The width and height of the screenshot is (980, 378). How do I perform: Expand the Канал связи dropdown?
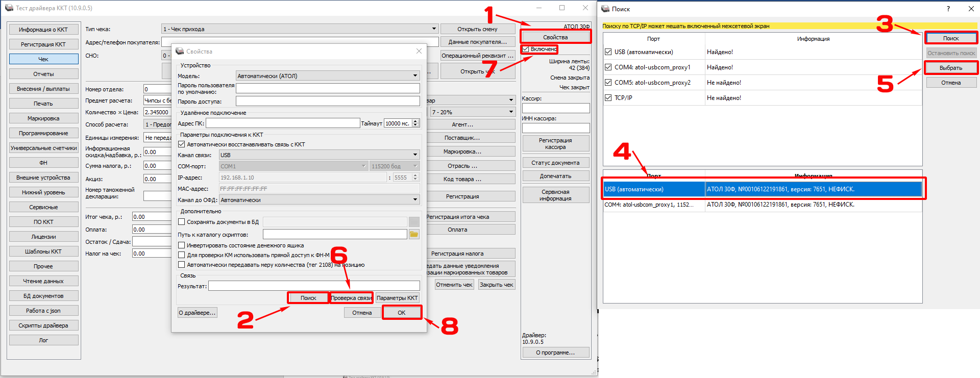(x=415, y=155)
